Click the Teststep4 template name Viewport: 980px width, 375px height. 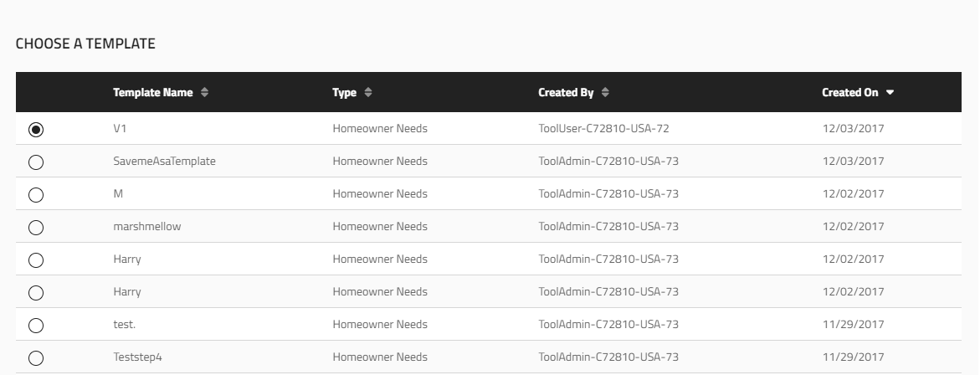[x=137, y=357]
